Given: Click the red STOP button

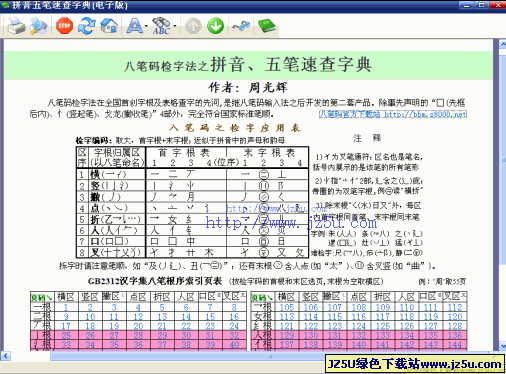Looking at the screenshot, I should coord(64,26).
